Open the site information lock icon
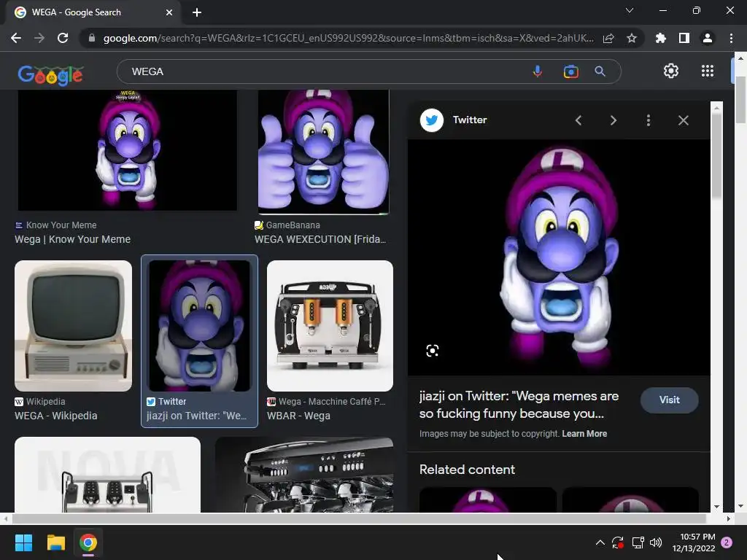This screenshot has width=747, height=560. click(x=91, y=38)
